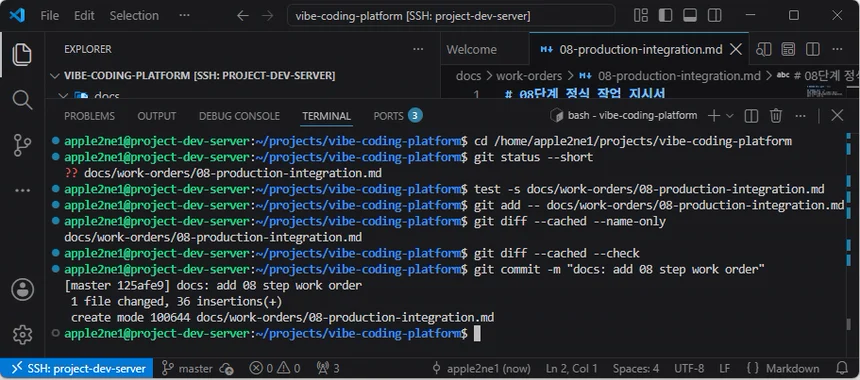
Task: Open terminal panel More Actions ellipsis
Action: 801,116
